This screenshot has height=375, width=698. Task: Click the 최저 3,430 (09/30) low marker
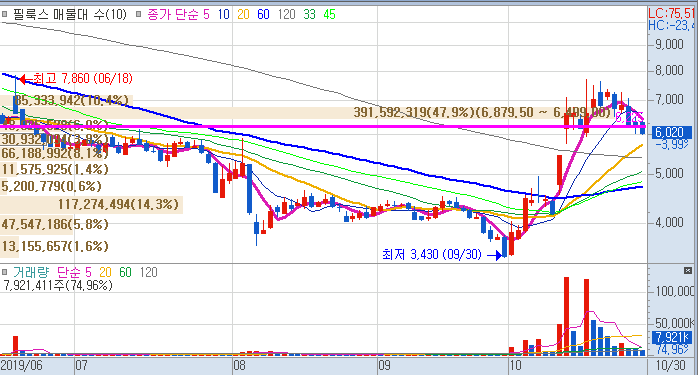442,255
